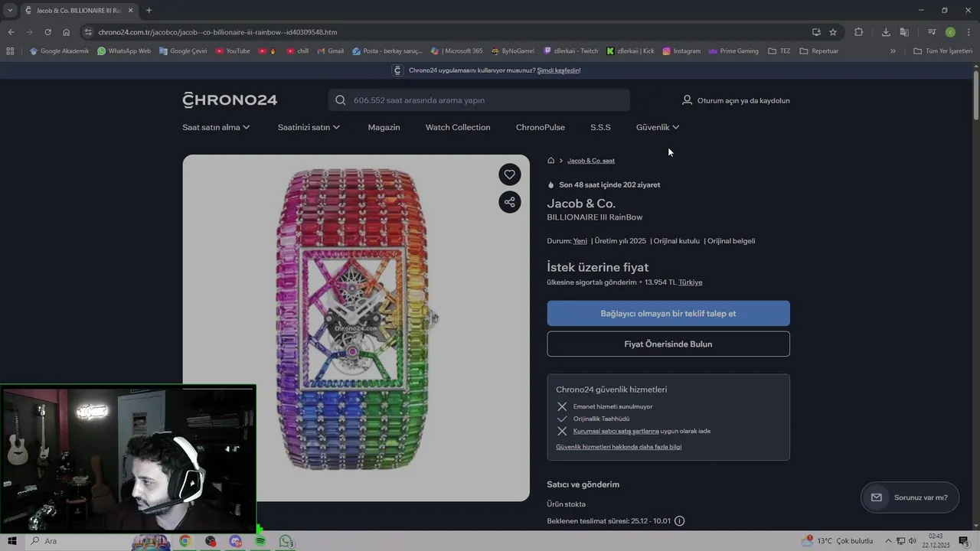Open the Windows Start menu
Image resolution: width=980 pixels, height=551 pixels.
click(x=12, y=541)
